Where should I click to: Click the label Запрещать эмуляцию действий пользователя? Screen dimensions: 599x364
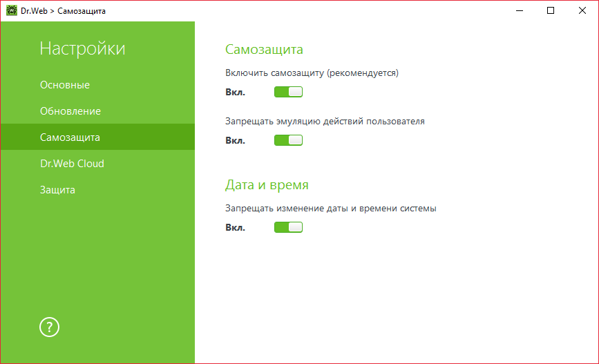coord(325,122)
